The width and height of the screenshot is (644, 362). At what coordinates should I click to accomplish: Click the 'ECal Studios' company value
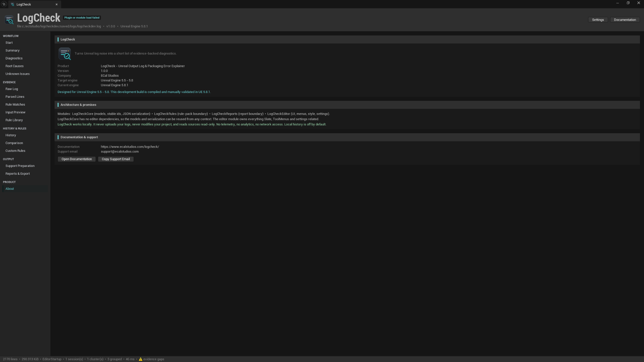pyautogui.click(x=110, y=76)
